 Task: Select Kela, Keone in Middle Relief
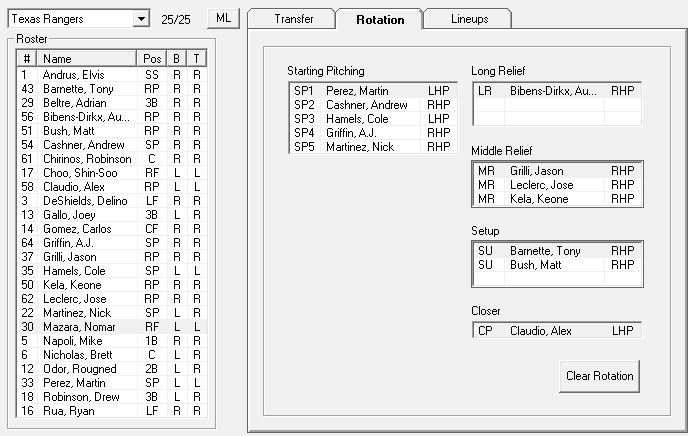coord(556,199)
